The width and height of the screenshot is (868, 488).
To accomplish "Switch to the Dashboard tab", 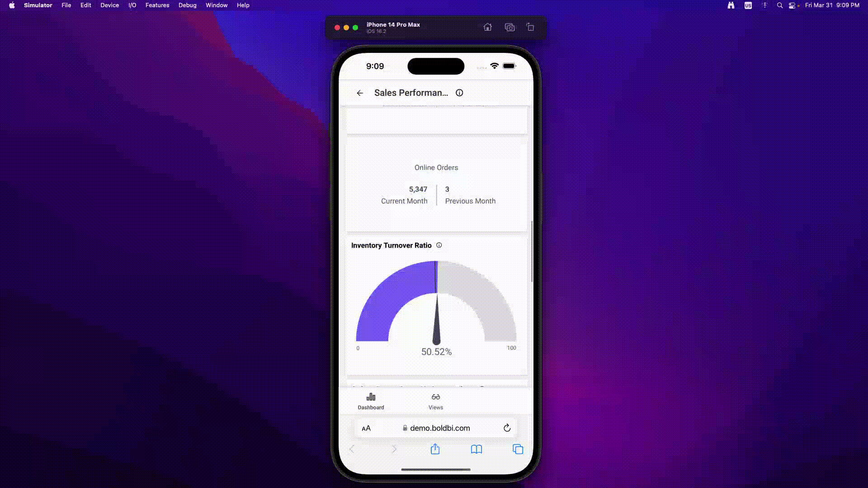I will [371, 401].
